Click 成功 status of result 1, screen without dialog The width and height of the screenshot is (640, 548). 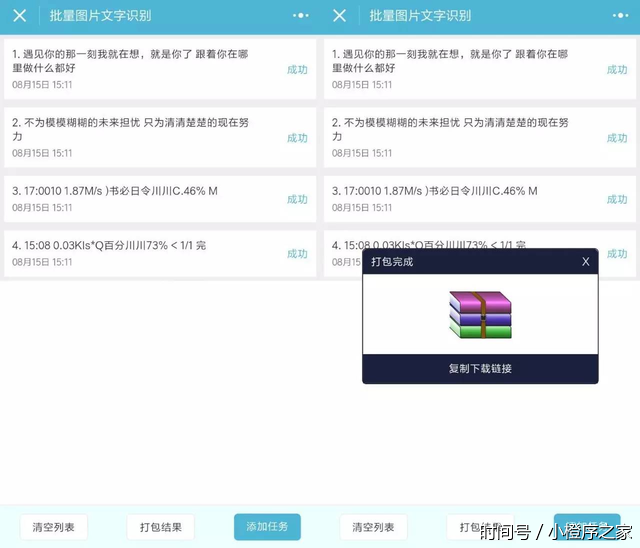point(297,70)
